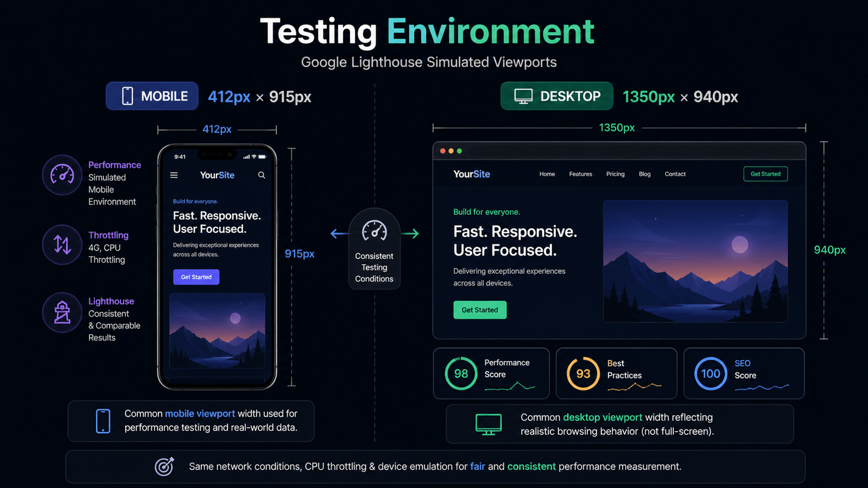Click "Simulated Mobile Environment" description text
Image resolution: width=868 pixels, height=488 pixels.
coord(112,190)
